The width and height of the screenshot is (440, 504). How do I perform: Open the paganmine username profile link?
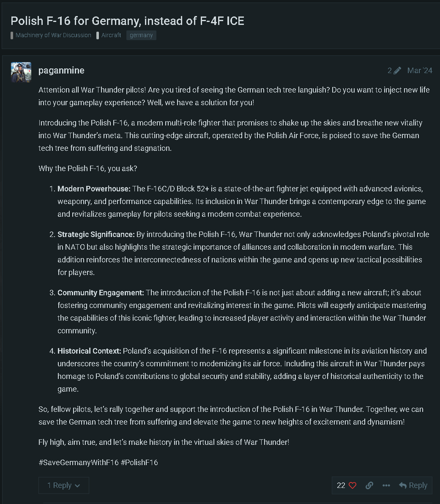[61, 71]
